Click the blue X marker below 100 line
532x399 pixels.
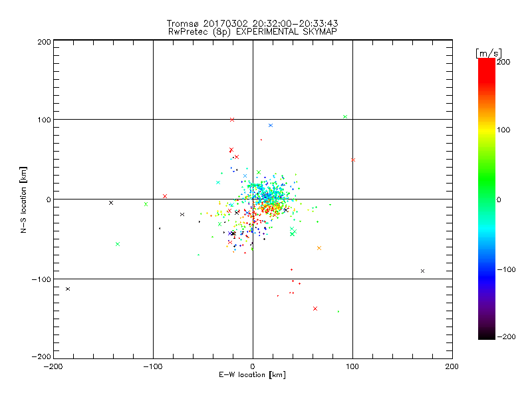pyautogui.click(x=271, y=125)
